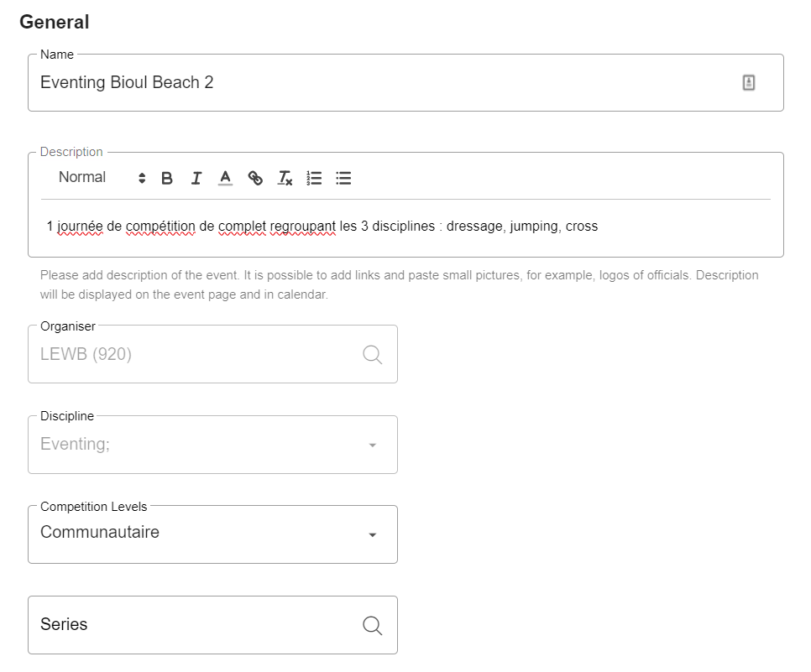Click the Organiser search magnifier icon
The image size is (811, 672).
tap(372, 354)
